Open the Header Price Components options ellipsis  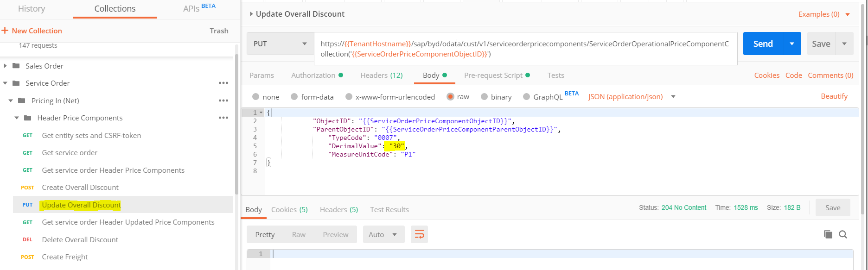(x=223, y=118)
